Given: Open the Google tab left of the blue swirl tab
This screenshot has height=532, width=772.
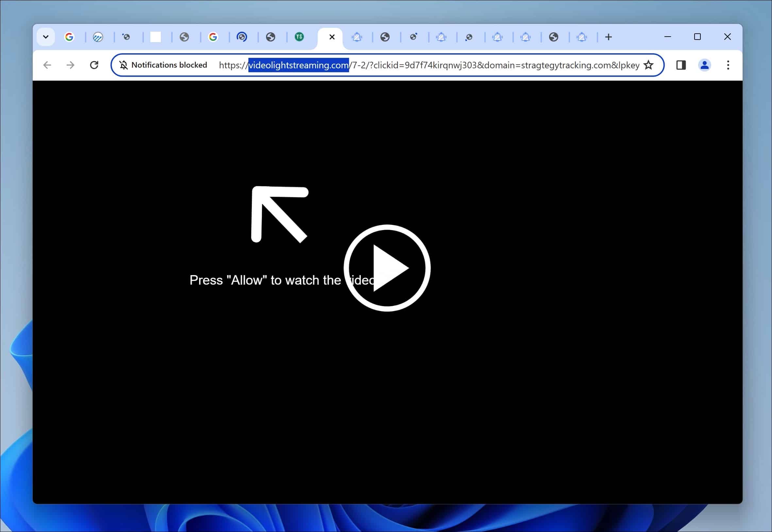Looking at the screenshot, I should (213, 37).
